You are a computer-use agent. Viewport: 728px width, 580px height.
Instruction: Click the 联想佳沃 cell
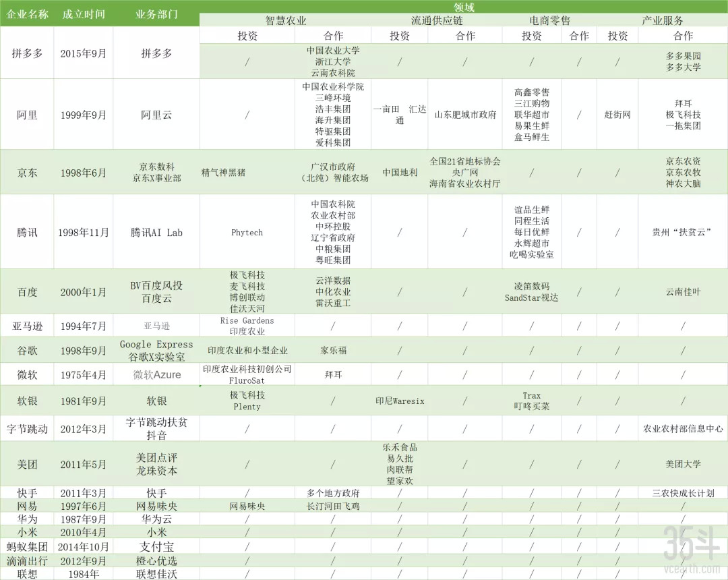(x=156, y=574)
